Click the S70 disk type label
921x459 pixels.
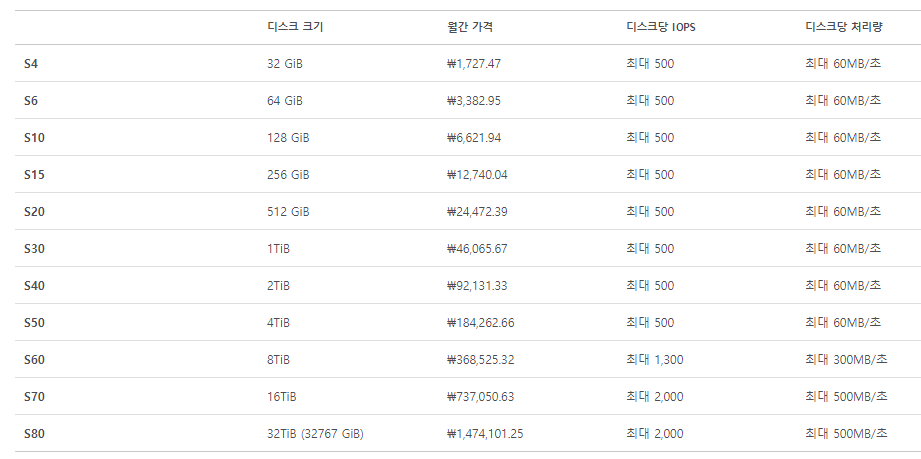click(34, 397)
